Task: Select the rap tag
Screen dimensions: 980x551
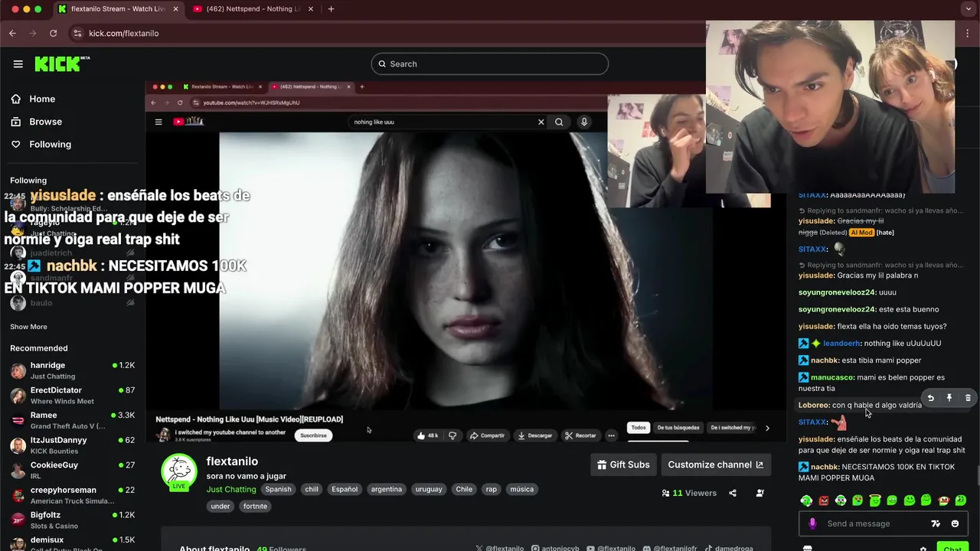Action: 491,489
